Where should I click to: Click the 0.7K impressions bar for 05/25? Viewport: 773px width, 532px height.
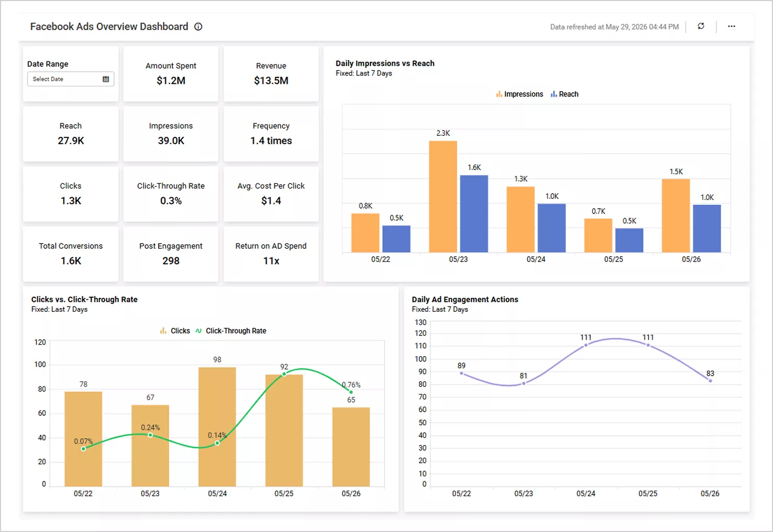[598, 236]
